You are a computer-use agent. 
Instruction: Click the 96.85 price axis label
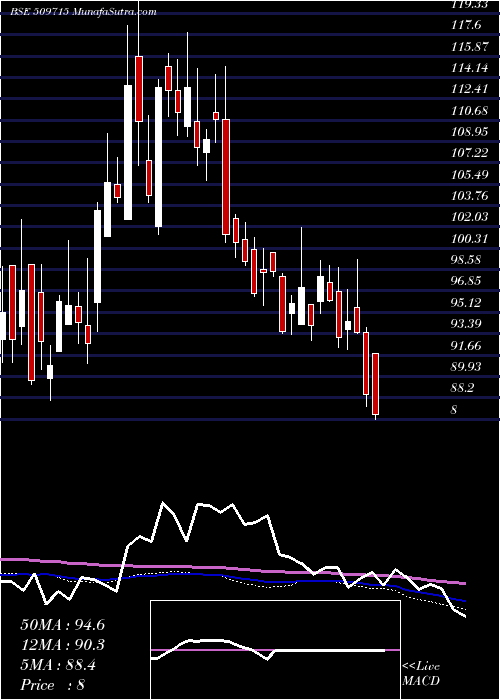(x=467, y=281)
